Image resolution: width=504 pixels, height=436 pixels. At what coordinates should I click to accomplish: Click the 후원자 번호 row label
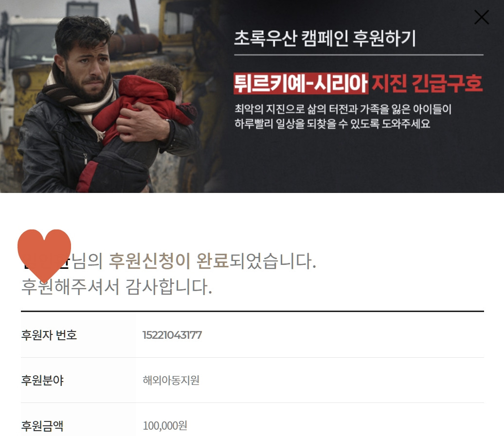pos(49,335)
